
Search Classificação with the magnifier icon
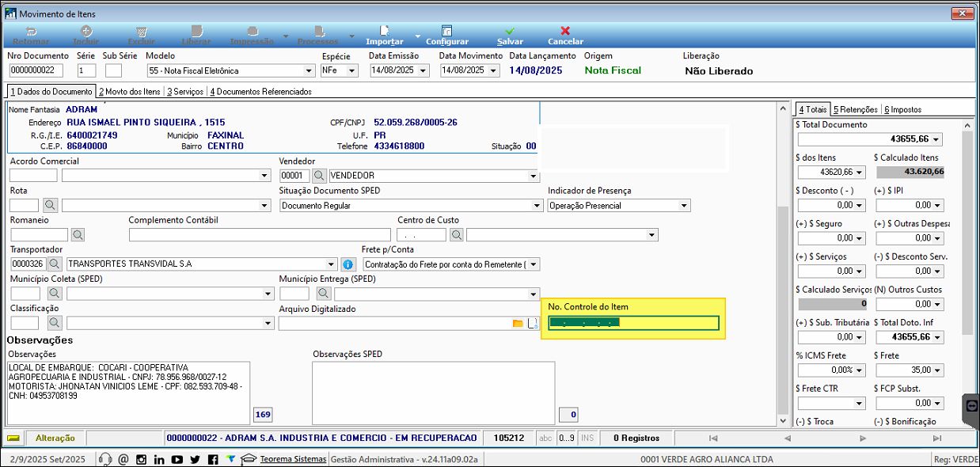55,323
